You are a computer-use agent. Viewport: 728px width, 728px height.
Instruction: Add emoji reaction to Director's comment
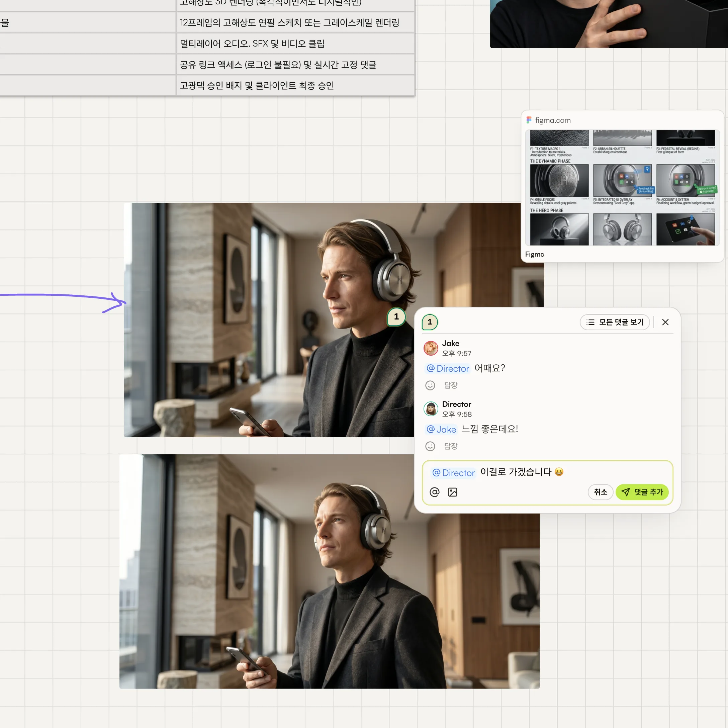pyautogui.click(x=430, y=446)
